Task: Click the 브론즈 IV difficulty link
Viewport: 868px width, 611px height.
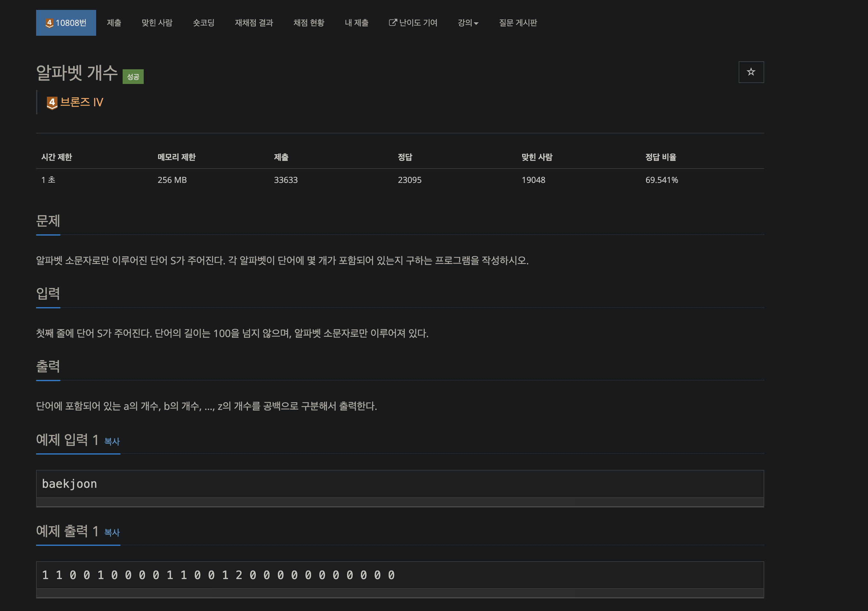Action: [x=82, y=102]
